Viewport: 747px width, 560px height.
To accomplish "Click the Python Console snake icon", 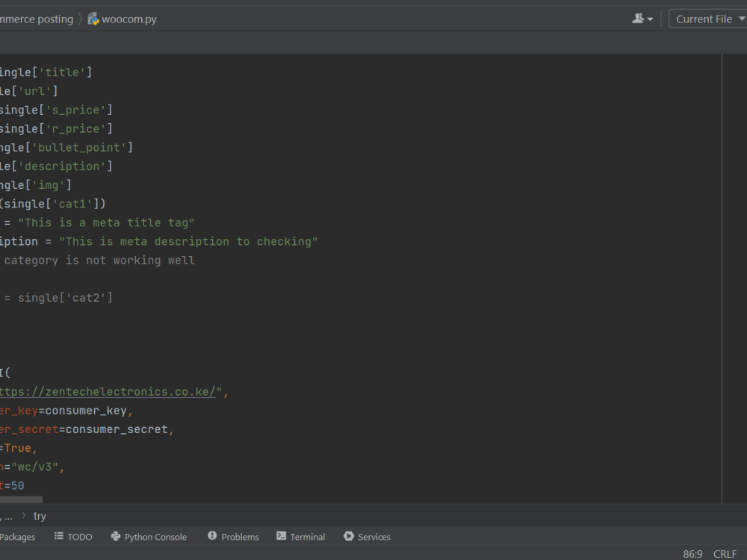I will [116, 536].
